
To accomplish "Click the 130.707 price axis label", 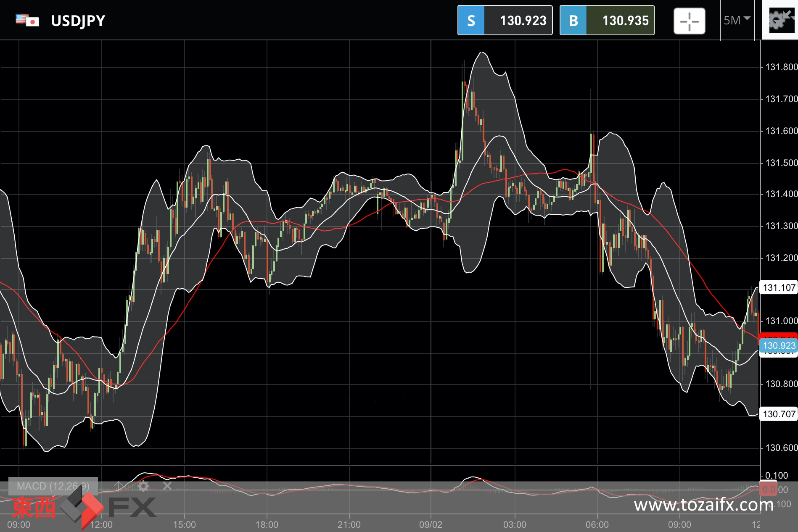I will click(x=779, y=414).
